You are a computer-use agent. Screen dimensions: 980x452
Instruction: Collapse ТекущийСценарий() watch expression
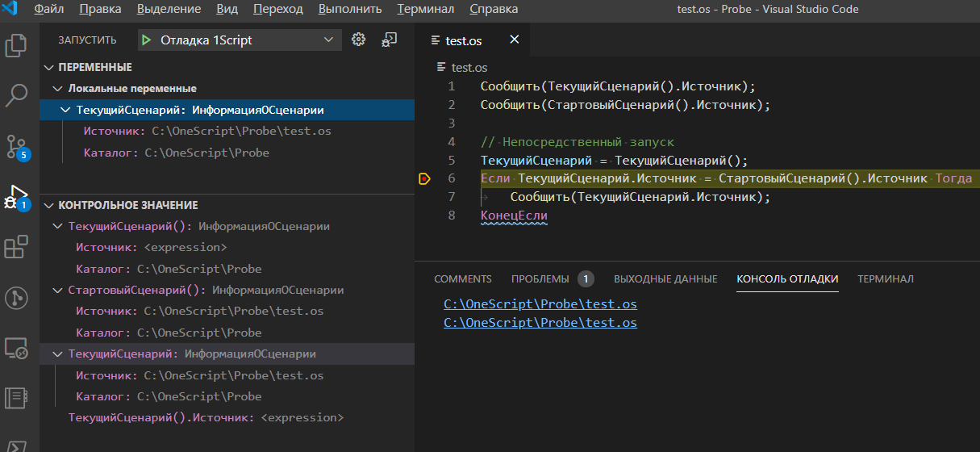[56, 227]
